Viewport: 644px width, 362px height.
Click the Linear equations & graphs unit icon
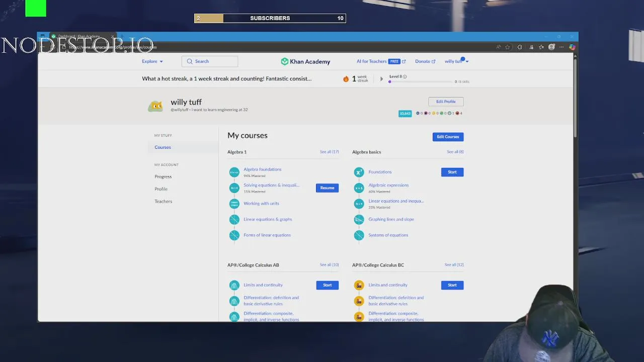click(x=234, y=219)
